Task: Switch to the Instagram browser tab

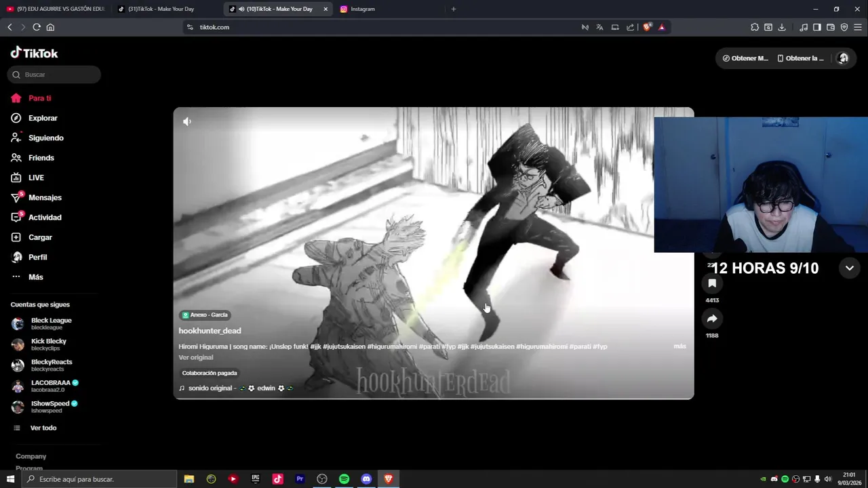Action: coord(388,9)
